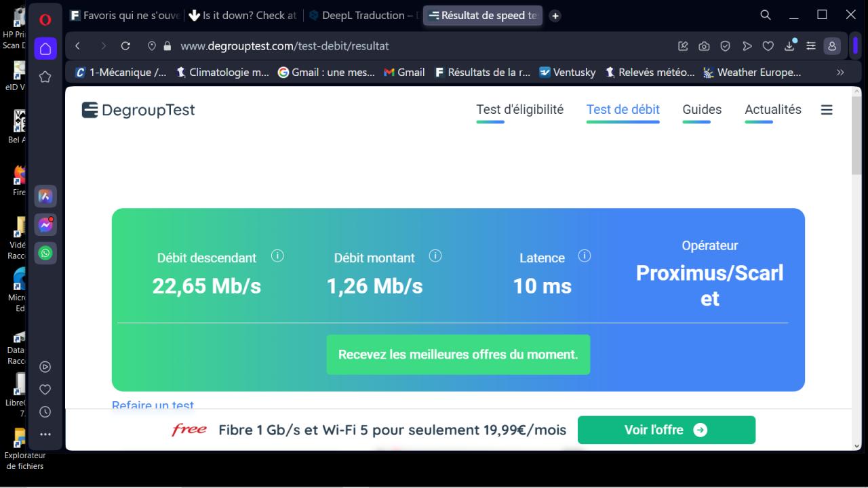Show info about Débit descendant
Viewport: 868px width, 488px height.
coord(277,256)
